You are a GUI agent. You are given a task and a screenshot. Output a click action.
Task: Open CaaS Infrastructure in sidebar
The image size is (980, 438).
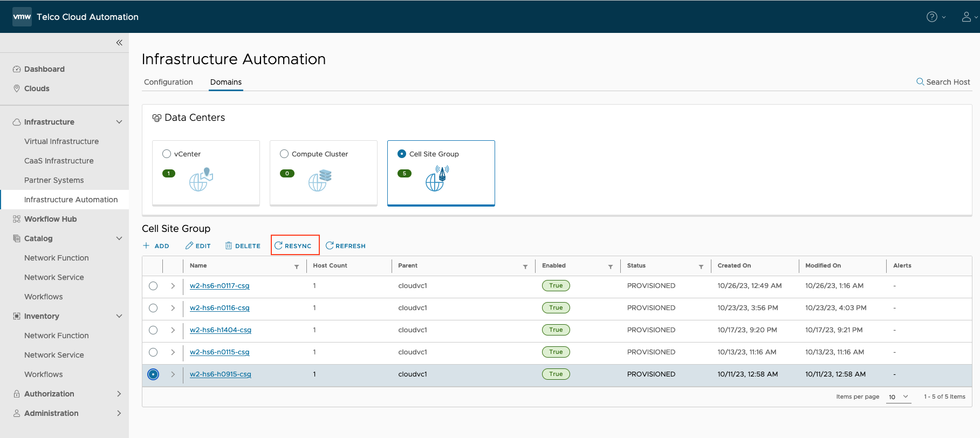59,161
